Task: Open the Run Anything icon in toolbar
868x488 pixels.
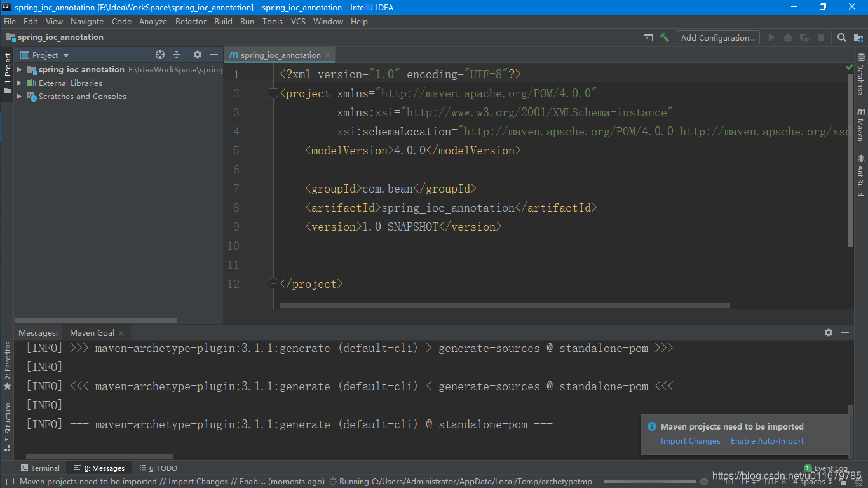Action: [648, 37]
